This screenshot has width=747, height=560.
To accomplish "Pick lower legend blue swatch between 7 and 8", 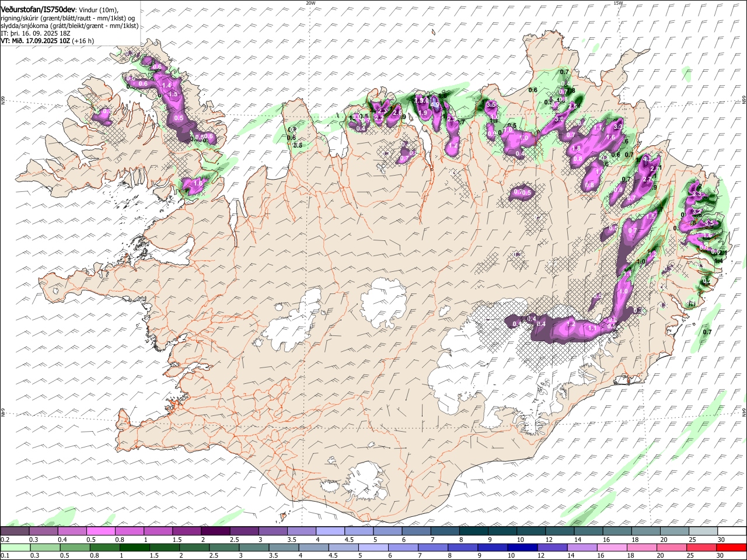I will point(432,547).
